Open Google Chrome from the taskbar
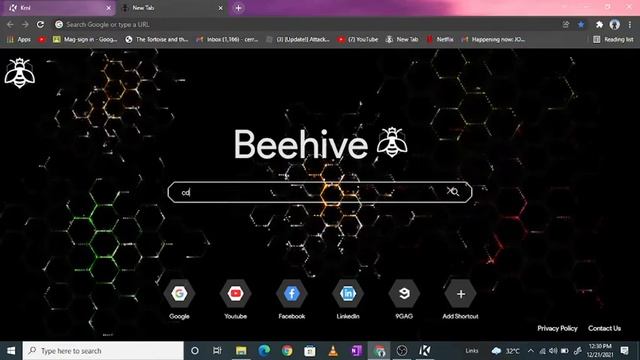 click(287, 351)
